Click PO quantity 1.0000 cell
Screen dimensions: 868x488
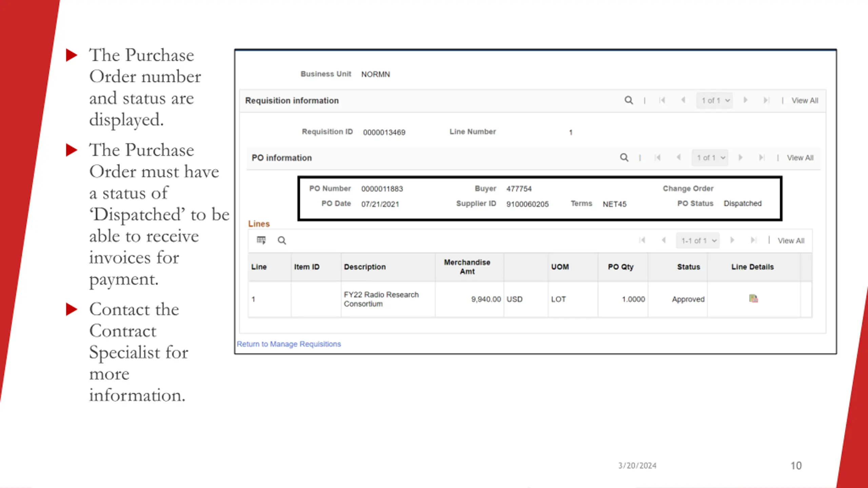pos(633,299)
